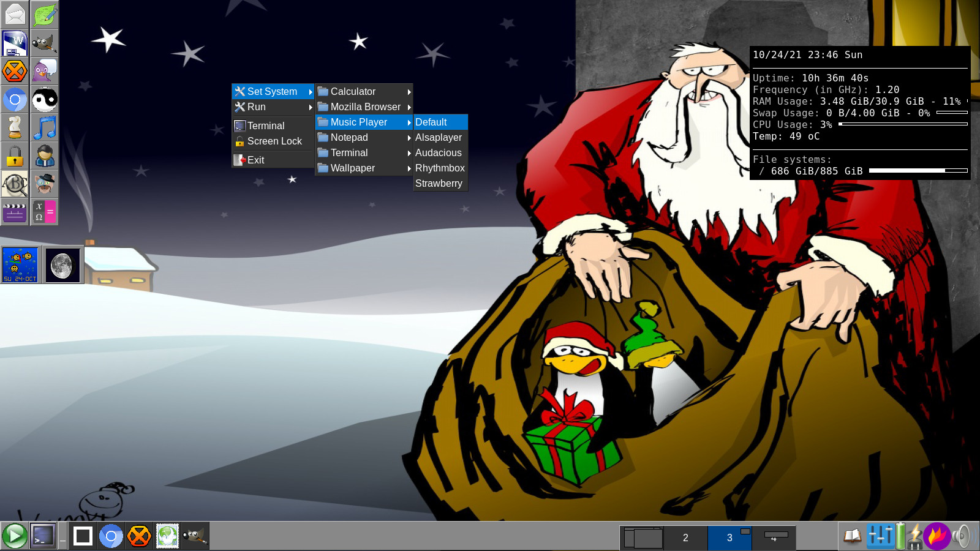980x551 pixels.
Task: Click Screen Lock in the menu
Action: [x=274, y=141]
